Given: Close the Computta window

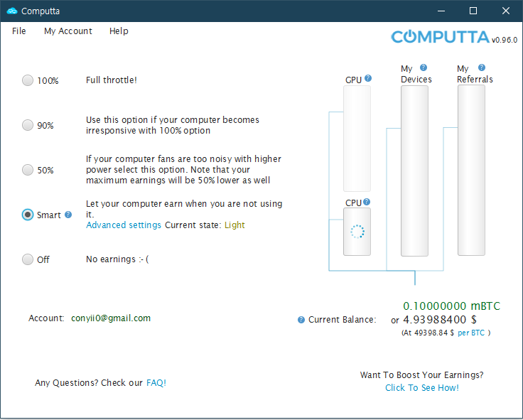Looking at the screenshot, I should coord(506,11).
